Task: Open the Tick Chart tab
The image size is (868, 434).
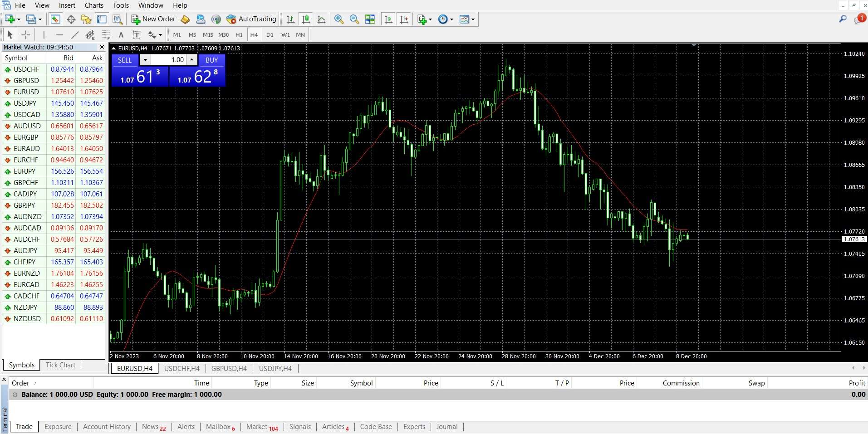Action: pos(60,365)
